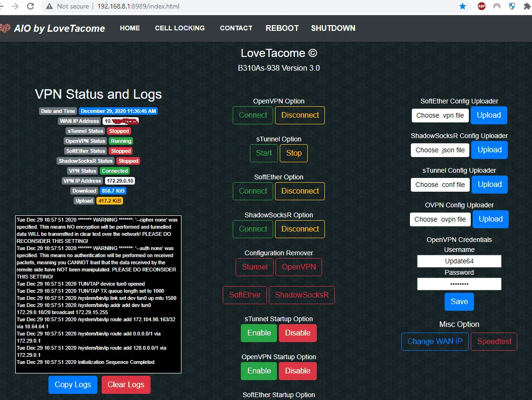Click the Not secure warning icon
This screenshot has width=532, height=400.
pyautogui.click(x=49, y=6)
